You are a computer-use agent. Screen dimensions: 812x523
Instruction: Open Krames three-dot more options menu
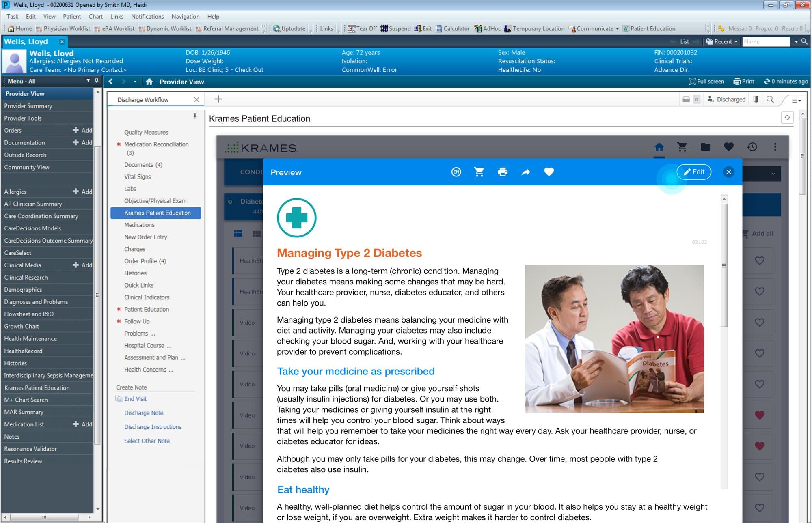(x=775, y=147)
